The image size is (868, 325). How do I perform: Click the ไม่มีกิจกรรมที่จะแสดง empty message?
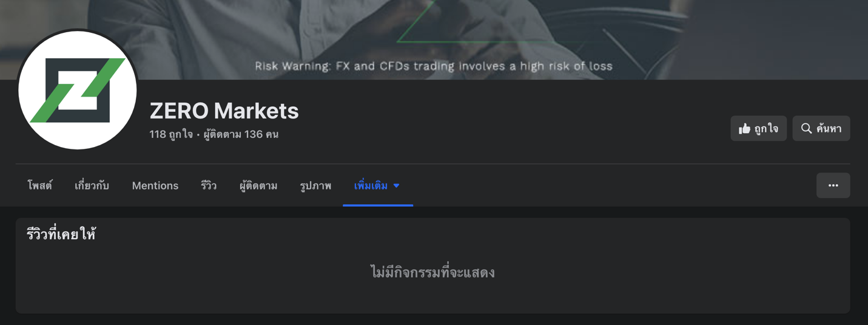433,272
